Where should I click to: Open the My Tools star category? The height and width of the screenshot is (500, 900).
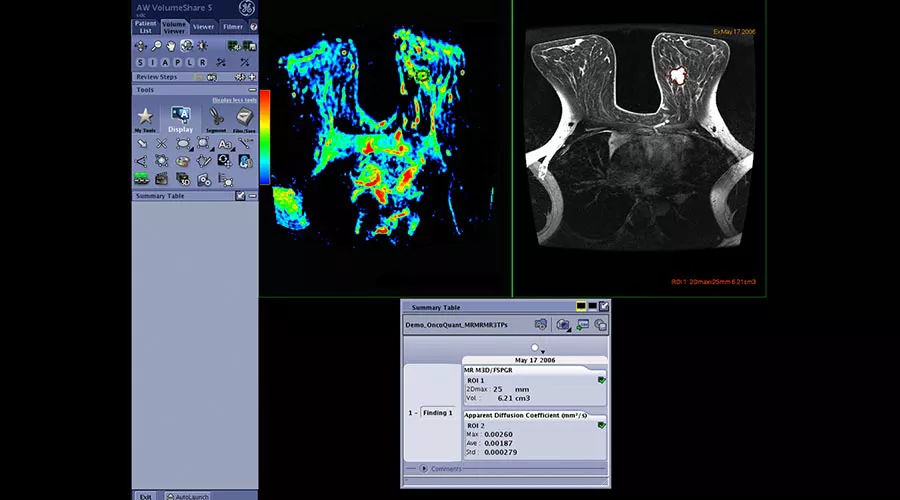145,119
